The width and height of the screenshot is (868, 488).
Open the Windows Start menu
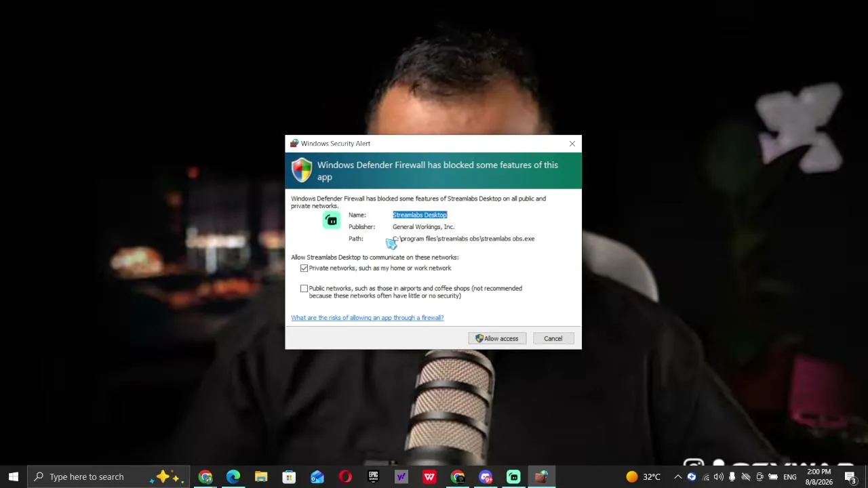[14, 476]
